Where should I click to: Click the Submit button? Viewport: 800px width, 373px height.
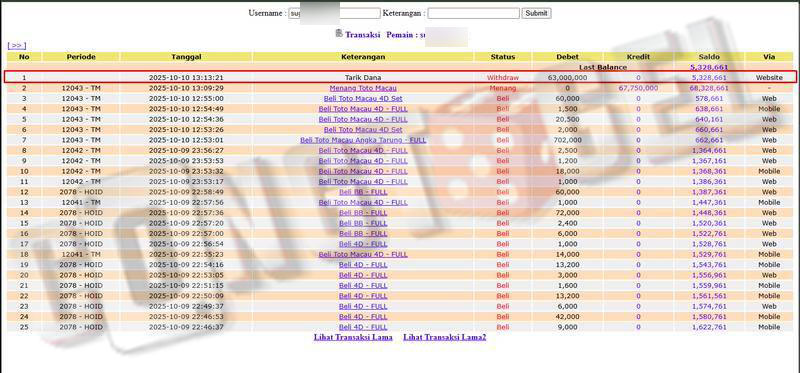point(536,13)
